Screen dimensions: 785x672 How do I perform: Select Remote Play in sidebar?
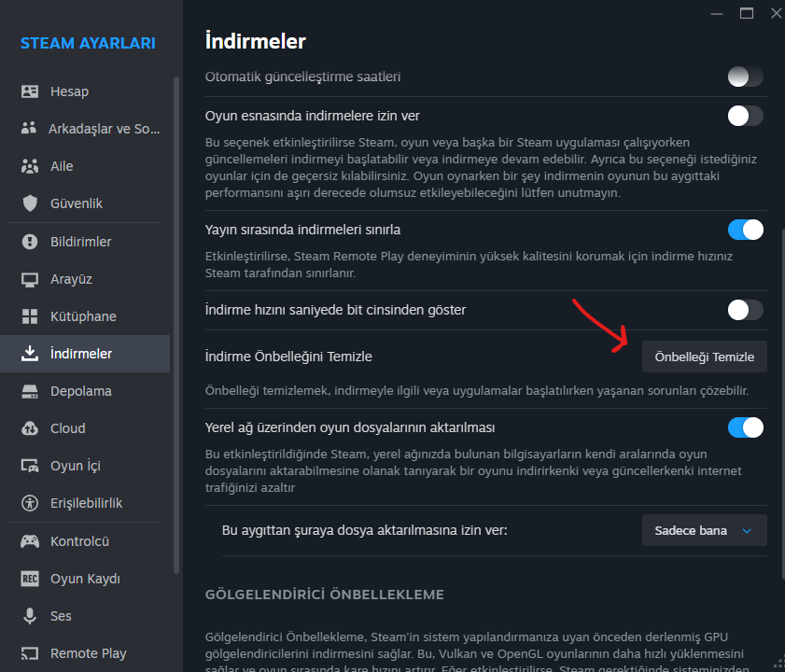coord(85,653)
